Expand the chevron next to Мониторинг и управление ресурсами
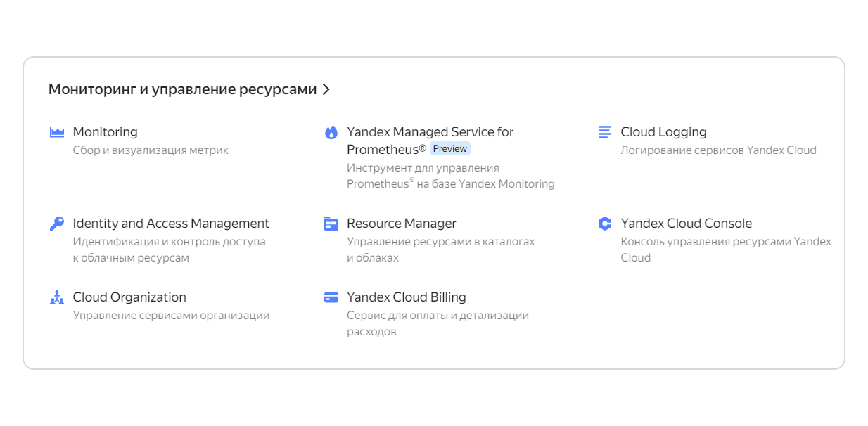Screen dimensions: 868x426 click(326, 89)
